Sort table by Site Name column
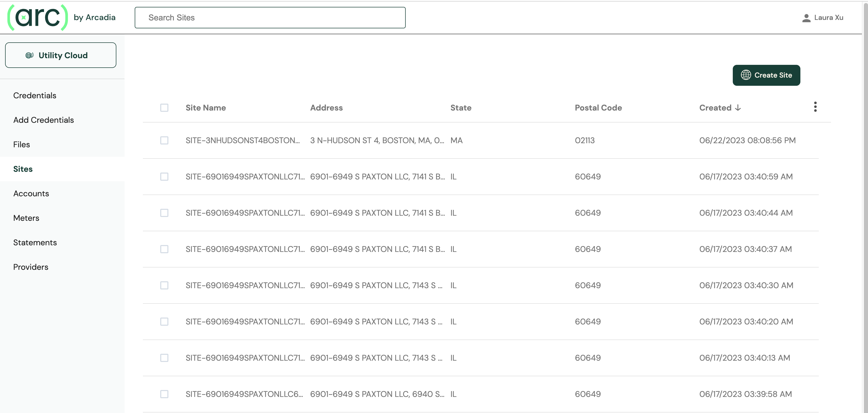The width and height of the screenshot is (868, 413). tap(206, 108)
